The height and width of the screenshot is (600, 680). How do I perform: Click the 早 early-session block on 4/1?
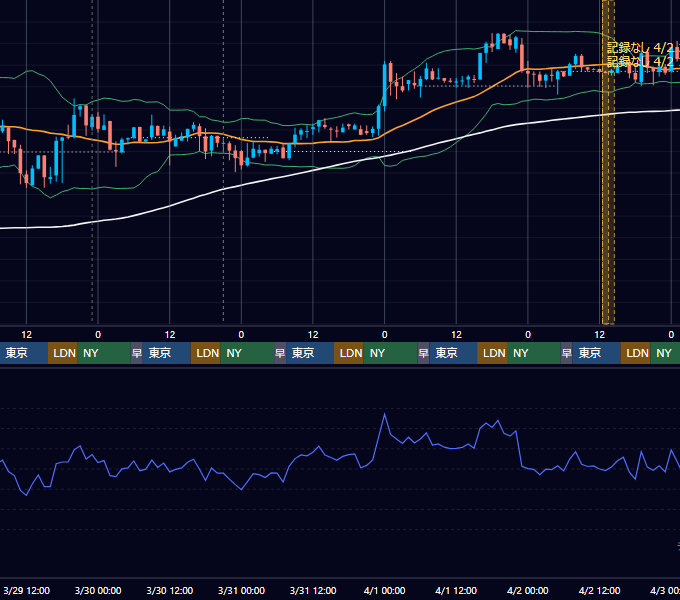tap(423, 353)
